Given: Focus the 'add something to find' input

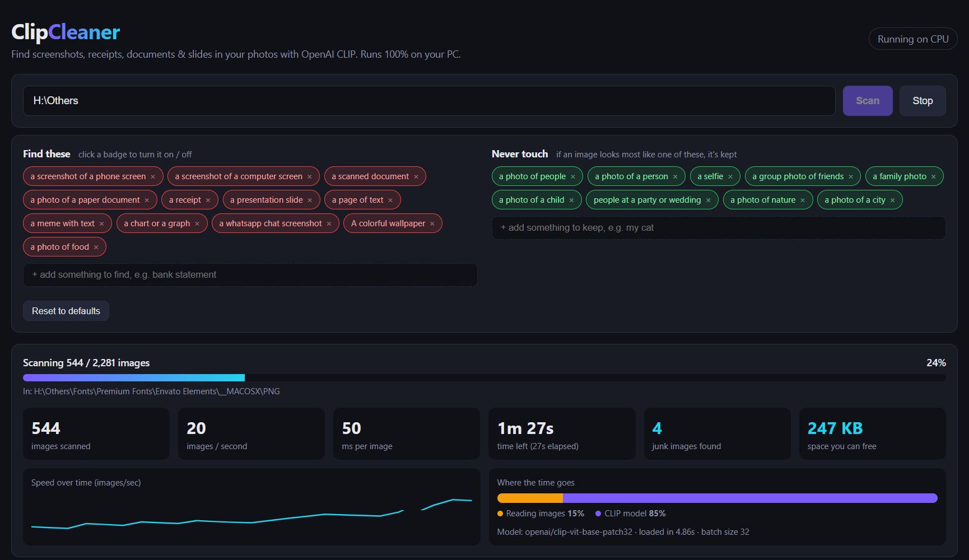Looking at the screenshot, I should point(250,275).
